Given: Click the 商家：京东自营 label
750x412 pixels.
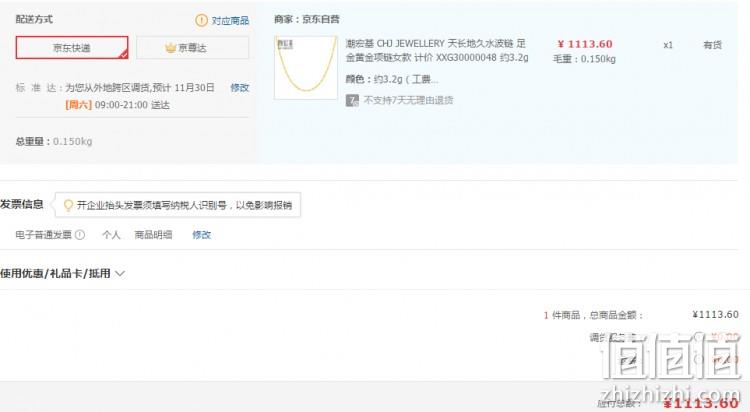Looking at the screenshot, I should point(307,19).
